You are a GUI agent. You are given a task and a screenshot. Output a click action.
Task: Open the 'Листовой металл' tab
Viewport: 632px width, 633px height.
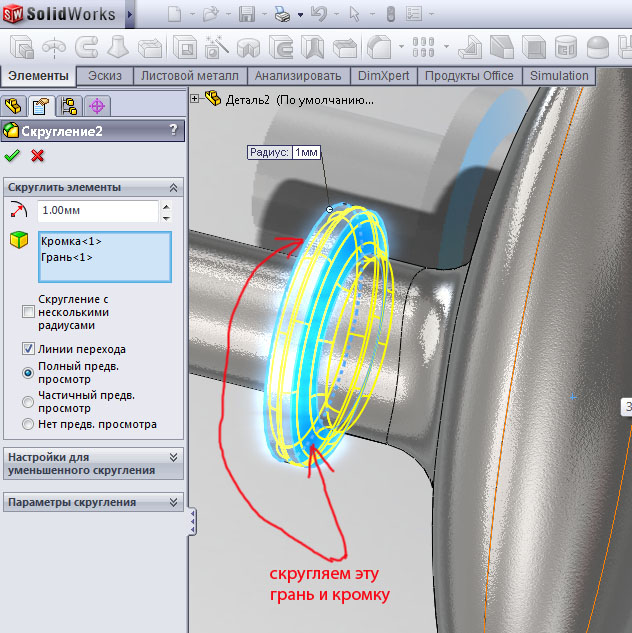[190, 76]
